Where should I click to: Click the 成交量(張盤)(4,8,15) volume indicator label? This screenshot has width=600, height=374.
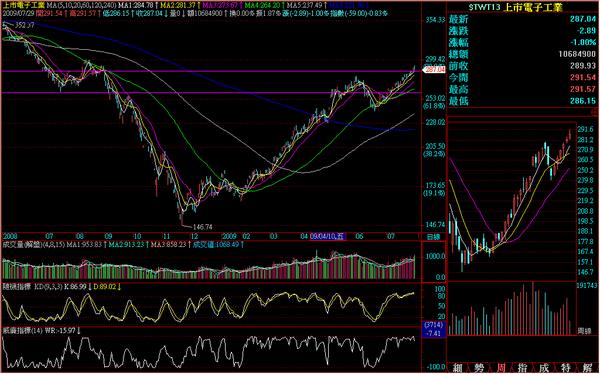[34, 244]
